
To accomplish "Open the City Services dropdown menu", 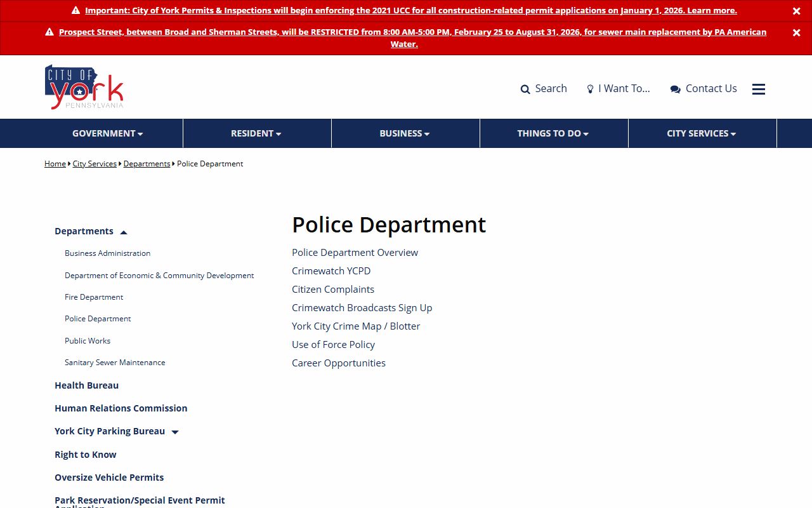I will pyautogui.click(x=702, y=133).
